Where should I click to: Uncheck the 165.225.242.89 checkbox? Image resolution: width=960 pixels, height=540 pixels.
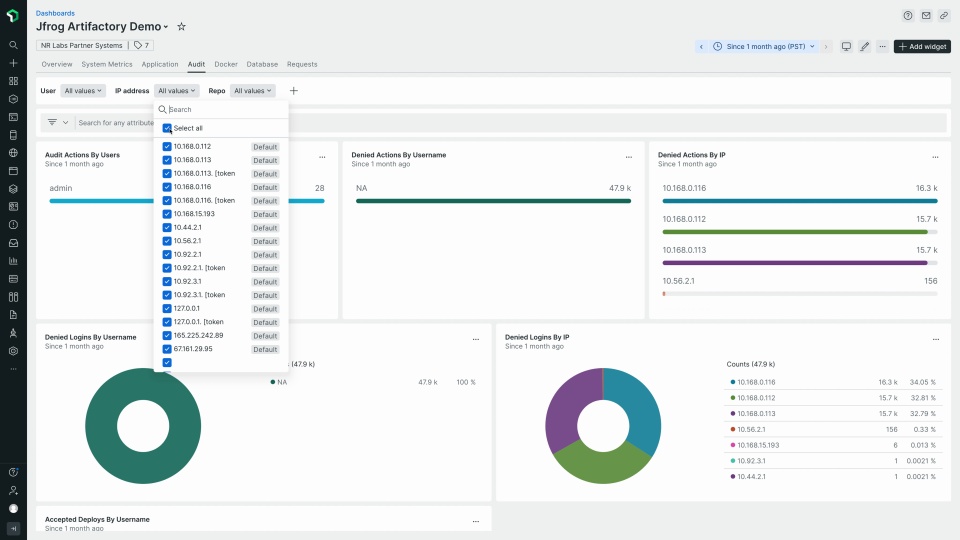click(x=167, y=336)
